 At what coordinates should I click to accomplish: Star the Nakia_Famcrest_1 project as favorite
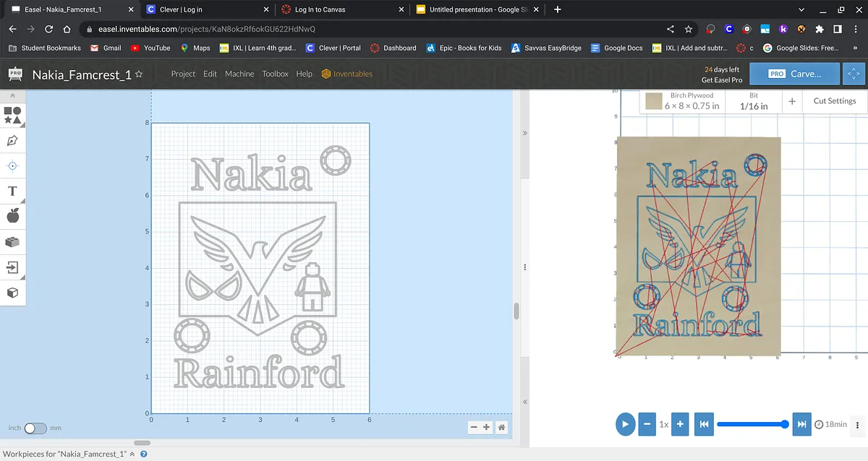click(x=139, y=74)
